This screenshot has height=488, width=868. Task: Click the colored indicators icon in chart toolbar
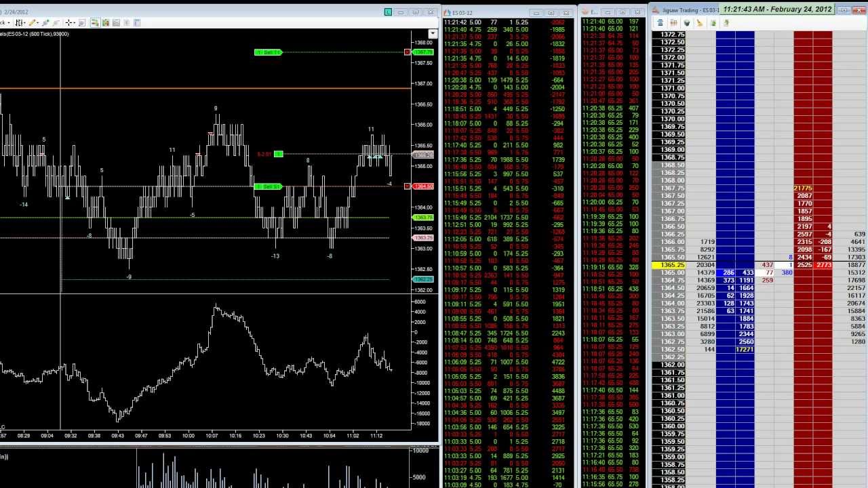(x=105, y=22)
